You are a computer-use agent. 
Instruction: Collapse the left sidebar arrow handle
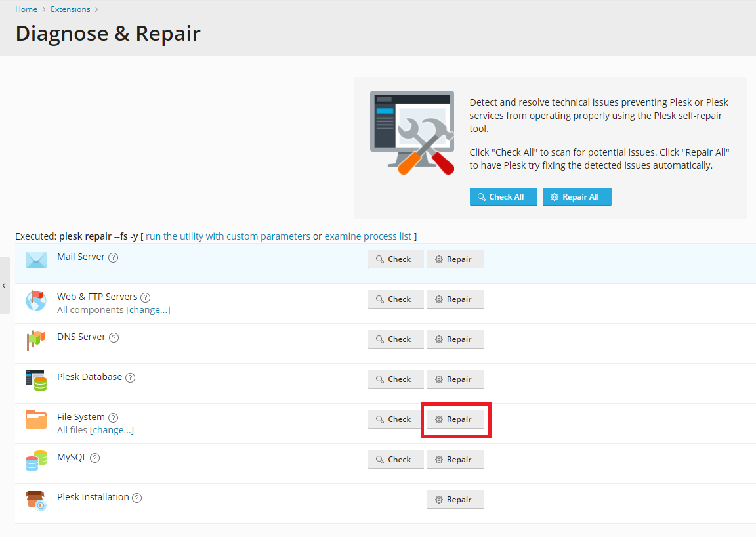[x=5, y=286]
